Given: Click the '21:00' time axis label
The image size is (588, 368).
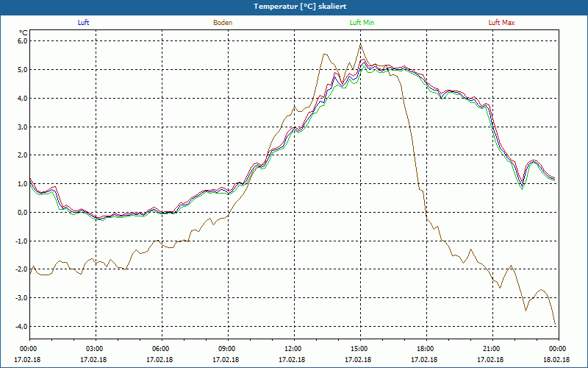Looking at the screenshot, I should pos(492,349).
